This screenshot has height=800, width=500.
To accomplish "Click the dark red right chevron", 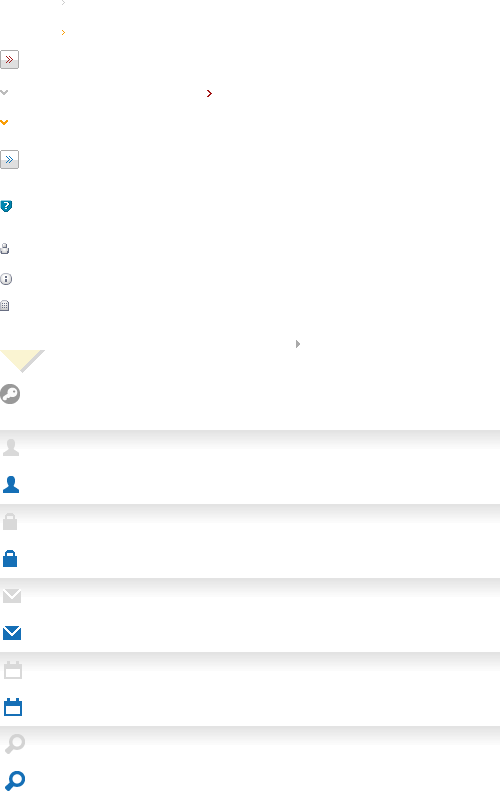I will (x=209, y=93).
